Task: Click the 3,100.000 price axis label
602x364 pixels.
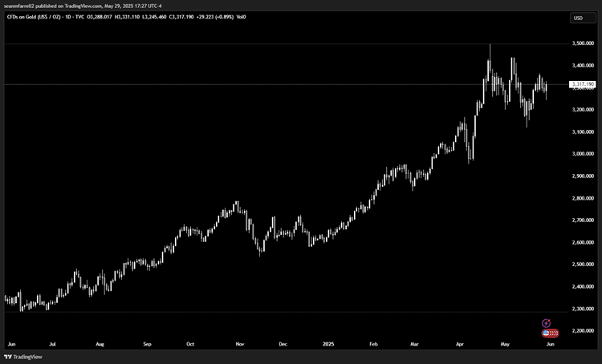Action: pos(583,132)
